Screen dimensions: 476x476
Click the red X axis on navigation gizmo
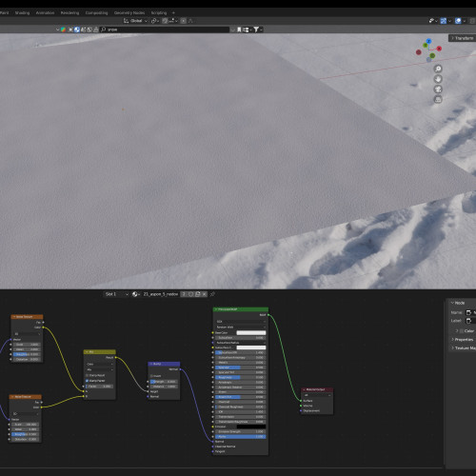pyautogui.click(x=439, y=49)
